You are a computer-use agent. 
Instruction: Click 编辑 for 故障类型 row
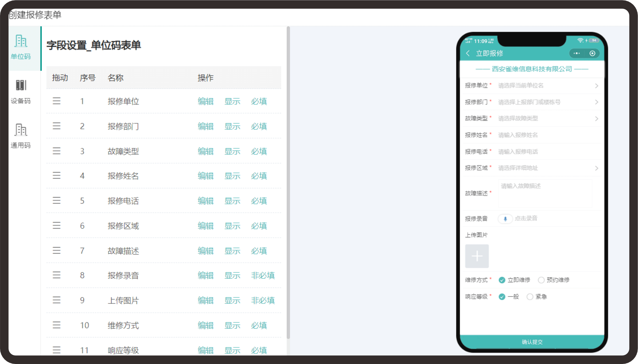205,151
